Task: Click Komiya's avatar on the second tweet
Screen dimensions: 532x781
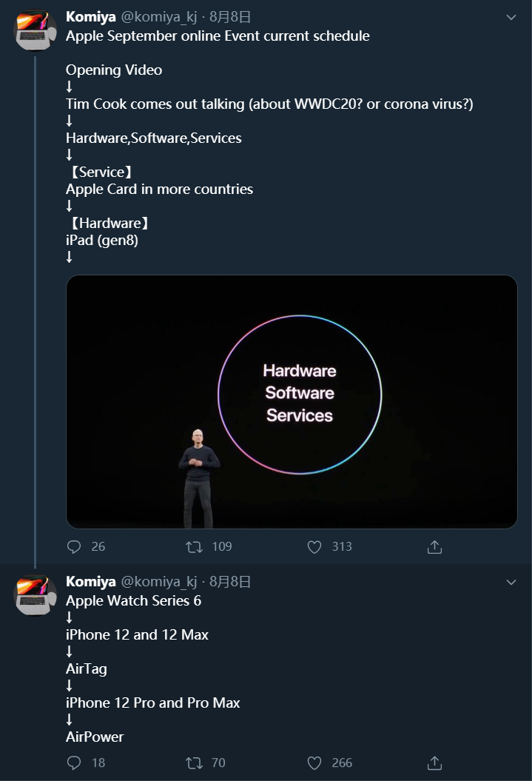Action: 36,596
